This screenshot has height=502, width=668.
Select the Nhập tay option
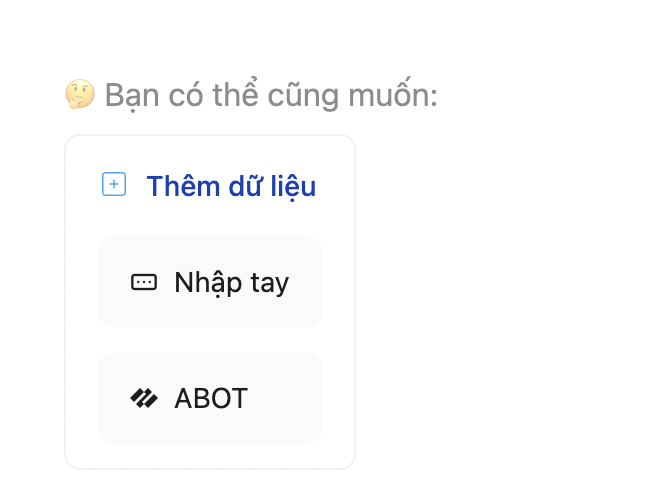210,282
